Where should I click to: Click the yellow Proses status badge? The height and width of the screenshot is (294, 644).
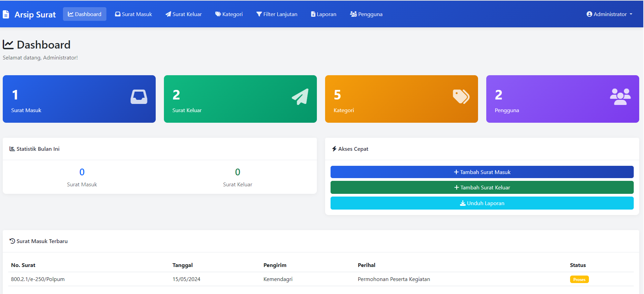pyautogui.click(x=579, y=279)
